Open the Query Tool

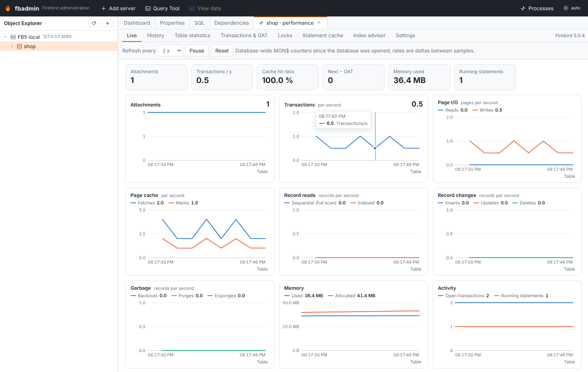(162, 8)
